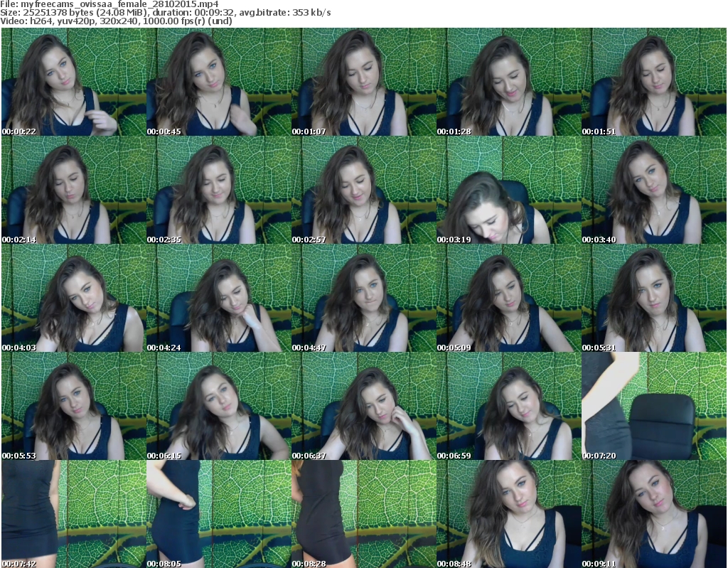Select the frame at 00:02:35
This screenshot has width=728, height=568.
click(x=219, y=190)
